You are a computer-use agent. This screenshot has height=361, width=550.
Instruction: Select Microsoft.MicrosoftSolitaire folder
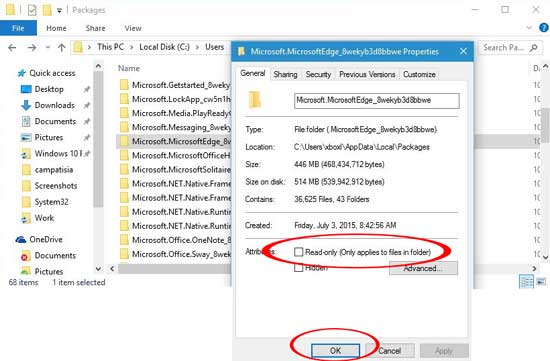coord(175,169)
